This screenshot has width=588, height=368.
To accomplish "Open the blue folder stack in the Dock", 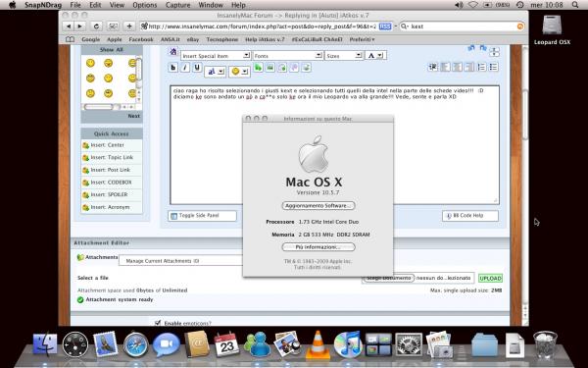I will coord(484,345).
